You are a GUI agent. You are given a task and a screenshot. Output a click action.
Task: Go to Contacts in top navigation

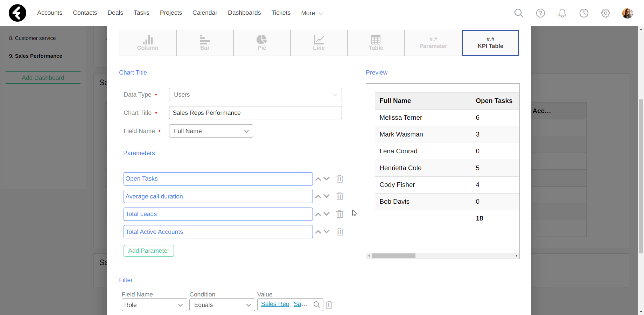(x=85, y=13)
